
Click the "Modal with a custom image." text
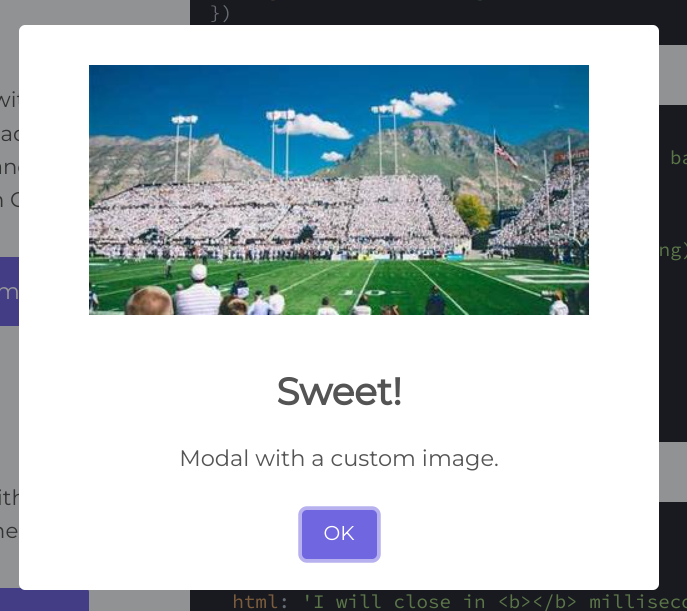[339, 459]
